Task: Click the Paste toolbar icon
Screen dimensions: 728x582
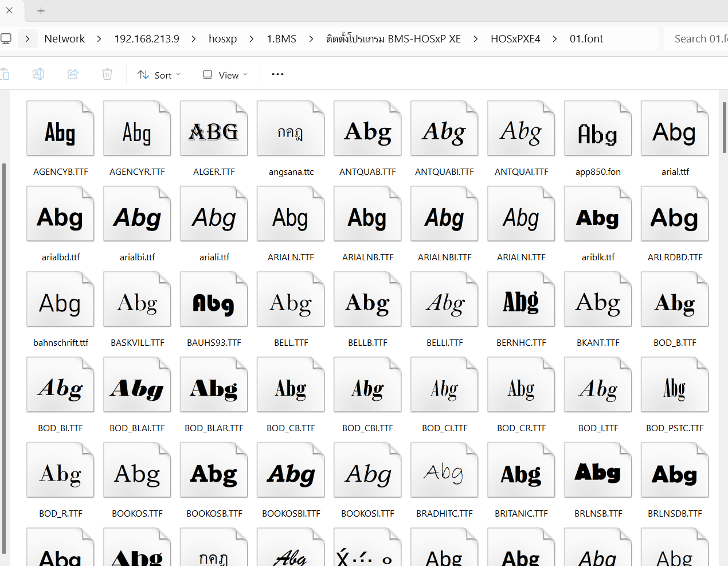Action: click(5, 74)
